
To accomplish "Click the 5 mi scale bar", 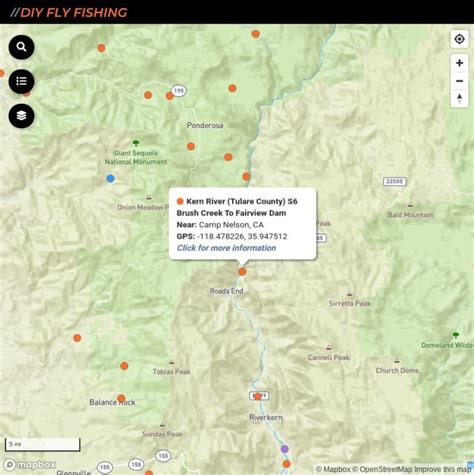I will [x=43, y=444].
